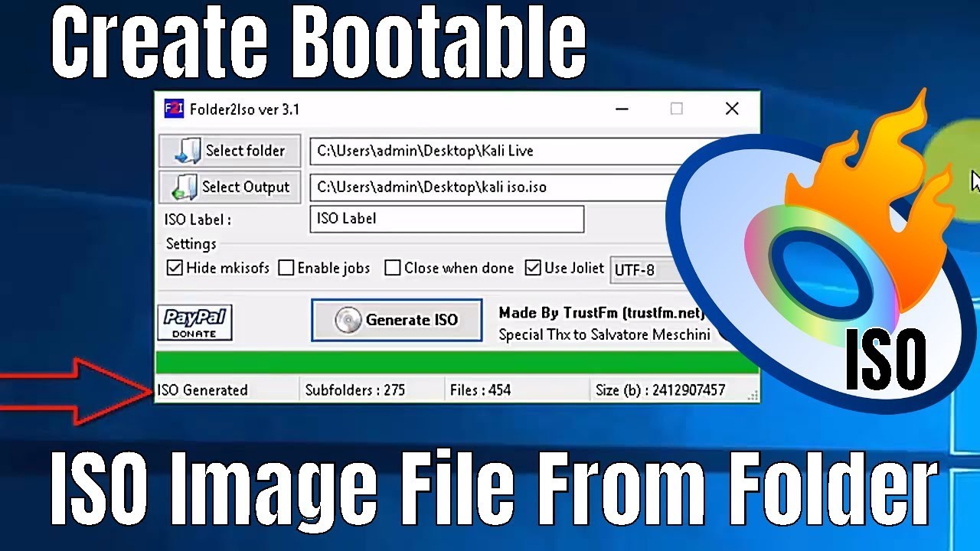
Task: Check the Close when done option
Action: [x=449, y=268]
